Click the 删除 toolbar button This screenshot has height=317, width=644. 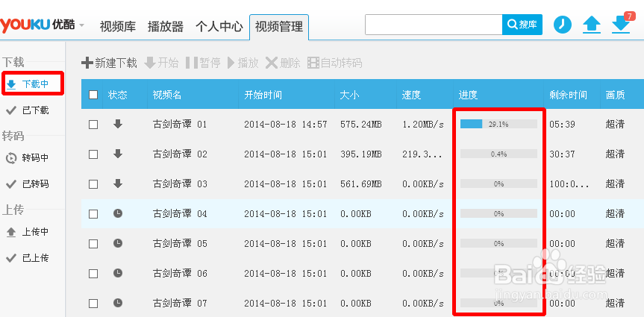tap(283, 63)
